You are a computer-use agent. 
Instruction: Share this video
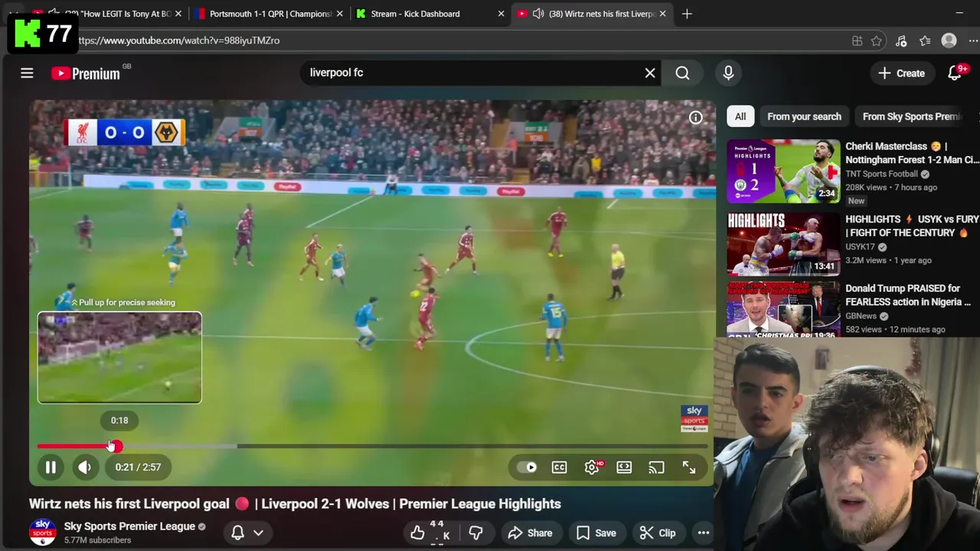[530, 533]
